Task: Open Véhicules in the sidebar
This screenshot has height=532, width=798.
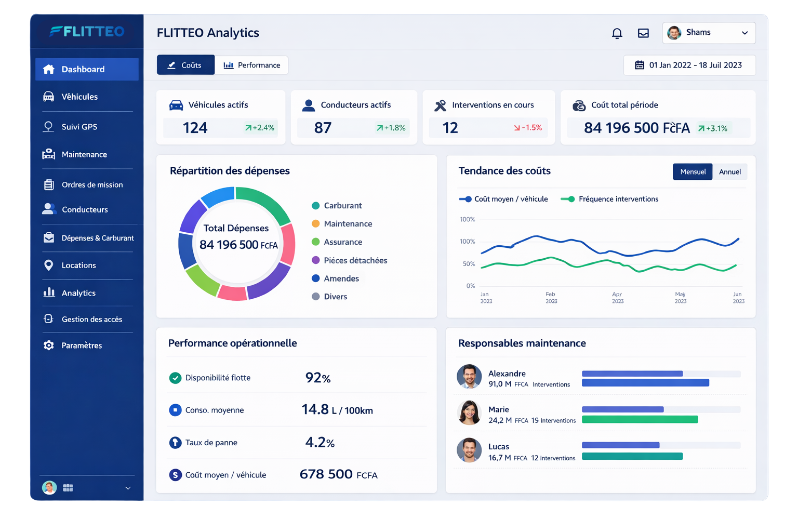Action: [87, 97]
